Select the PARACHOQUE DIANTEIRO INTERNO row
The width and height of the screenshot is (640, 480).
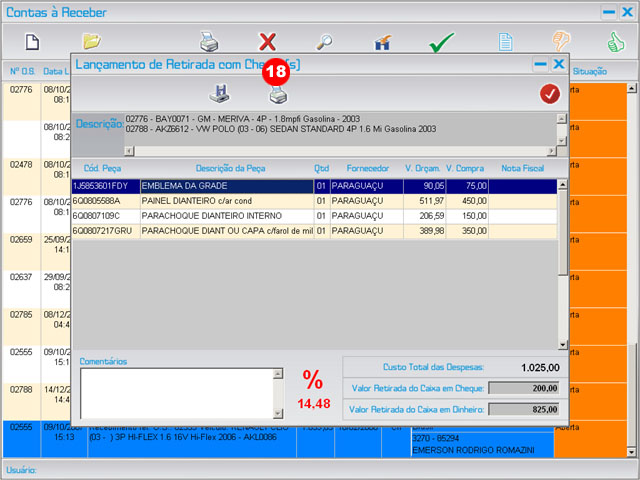click(314, 216)
